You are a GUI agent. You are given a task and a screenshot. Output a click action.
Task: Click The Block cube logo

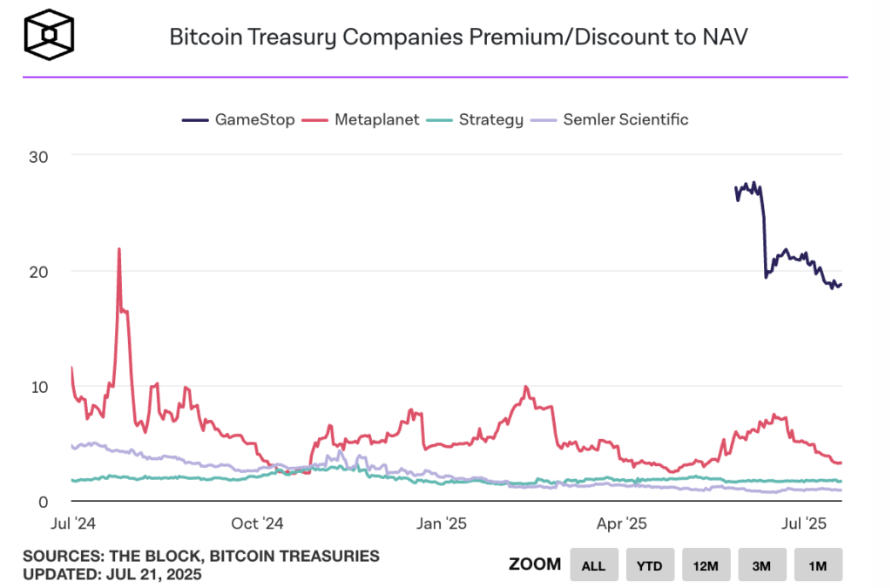(x=49, y=34)
